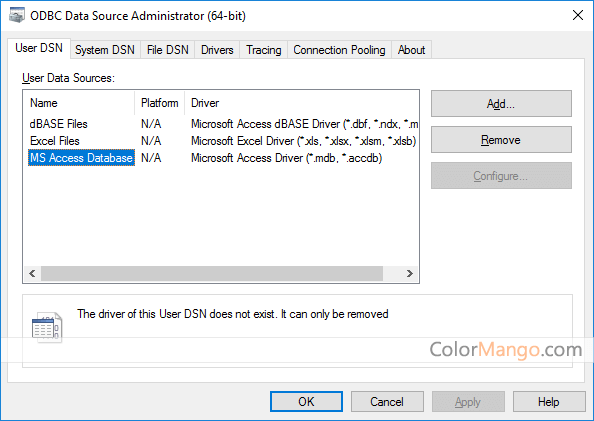Click the left scroll arrow in list
This screenshot has height=421, width=594.
click(x=32, y=273)
